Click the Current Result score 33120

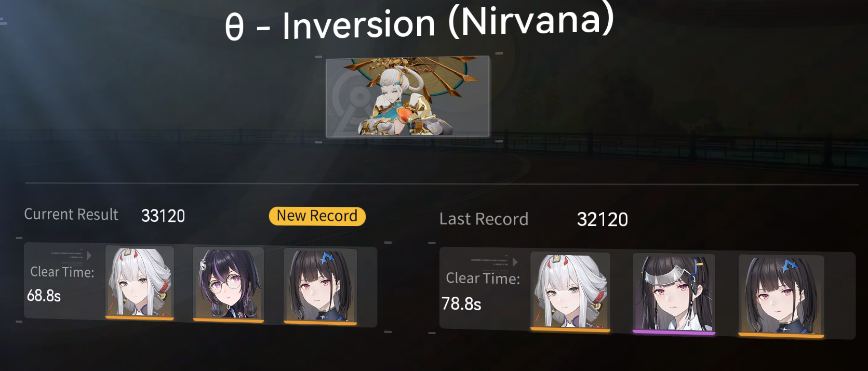(163, 216)
